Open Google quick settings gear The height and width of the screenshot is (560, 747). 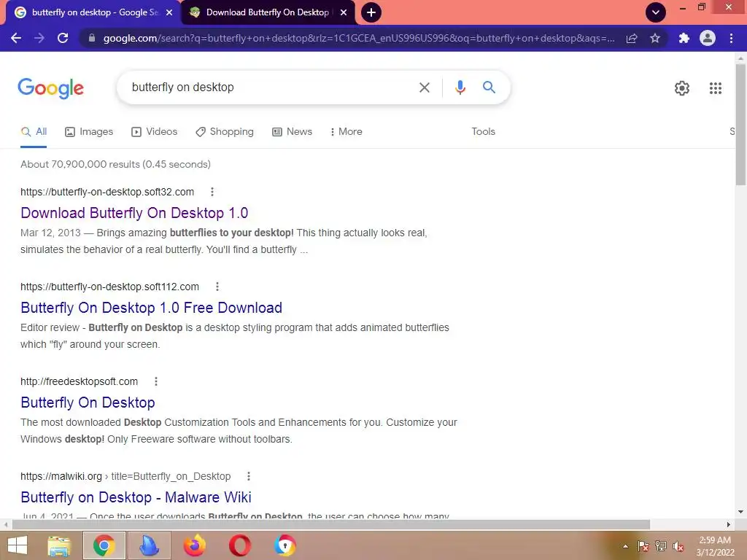[682, 88]
